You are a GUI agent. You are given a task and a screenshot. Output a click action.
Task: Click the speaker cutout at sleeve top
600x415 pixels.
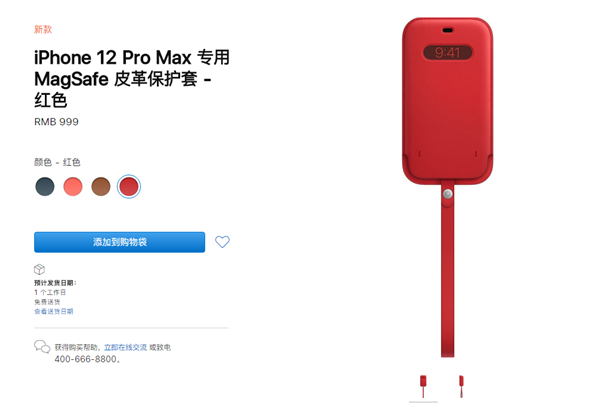click(x=447, y=30)
